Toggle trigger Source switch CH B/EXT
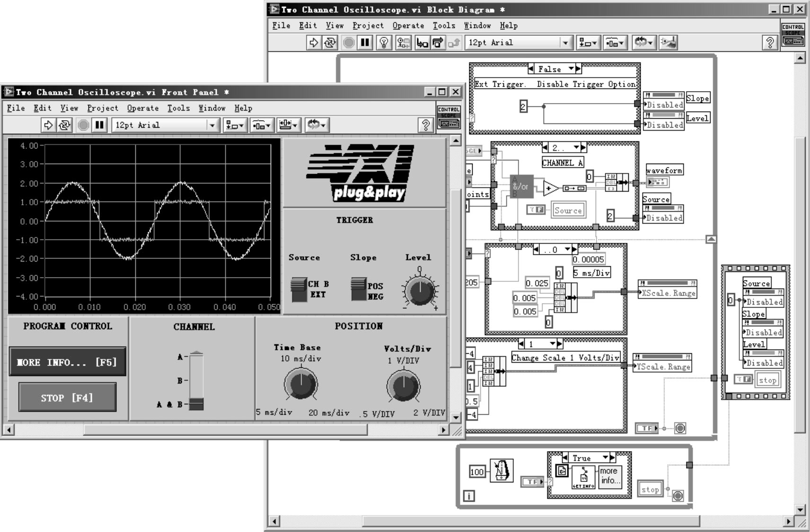 [299, 289]
